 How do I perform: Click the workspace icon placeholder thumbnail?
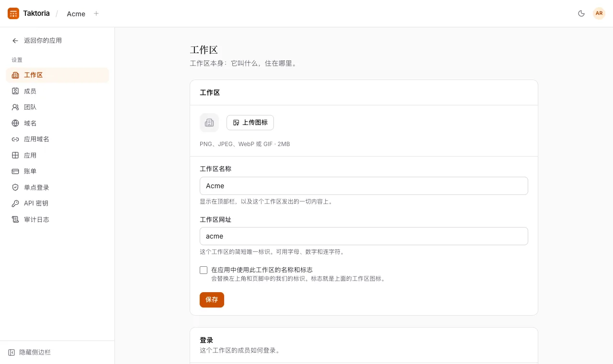click(x=209, y=123)
